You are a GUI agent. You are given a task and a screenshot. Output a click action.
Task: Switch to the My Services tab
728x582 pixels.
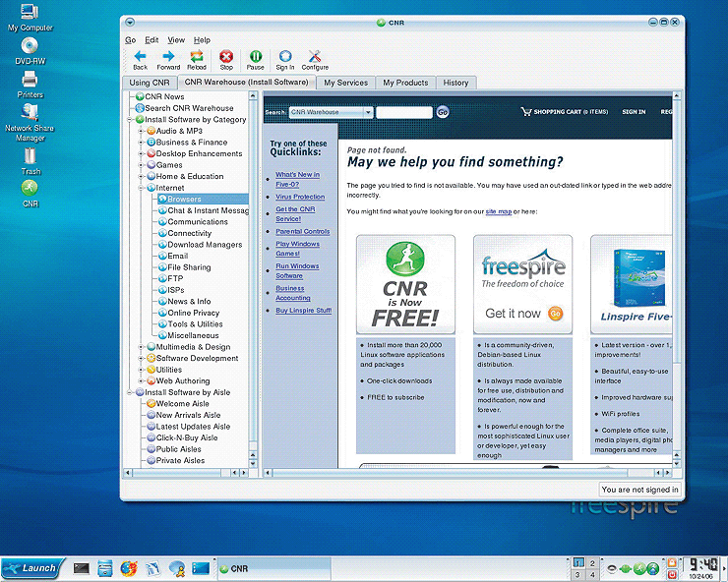tap(346, 83)
